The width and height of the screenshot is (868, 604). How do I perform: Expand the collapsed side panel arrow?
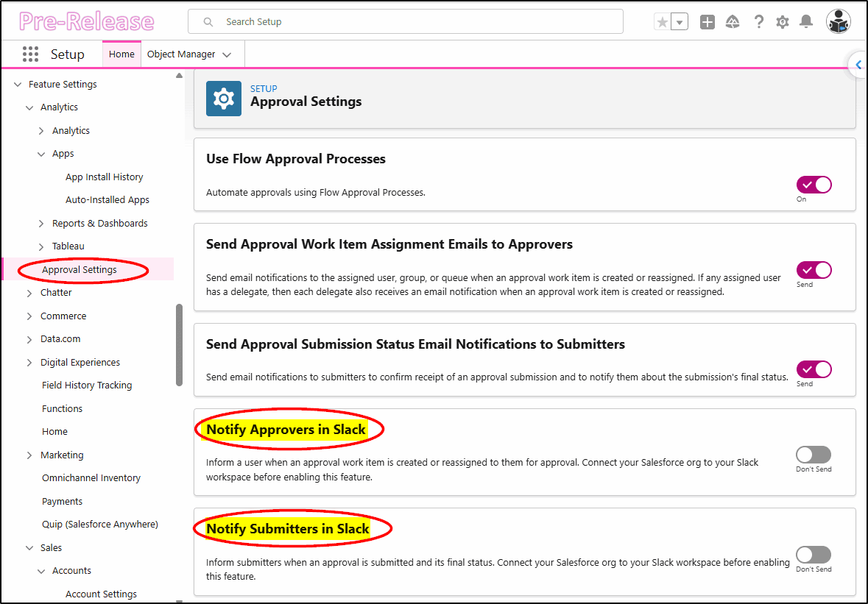[x=858, y=65]
